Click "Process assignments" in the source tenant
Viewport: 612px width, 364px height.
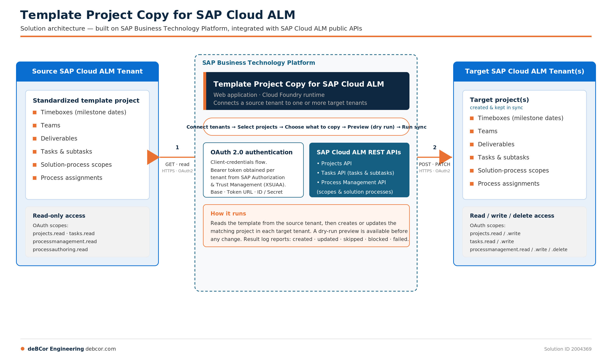pos(71,178)
